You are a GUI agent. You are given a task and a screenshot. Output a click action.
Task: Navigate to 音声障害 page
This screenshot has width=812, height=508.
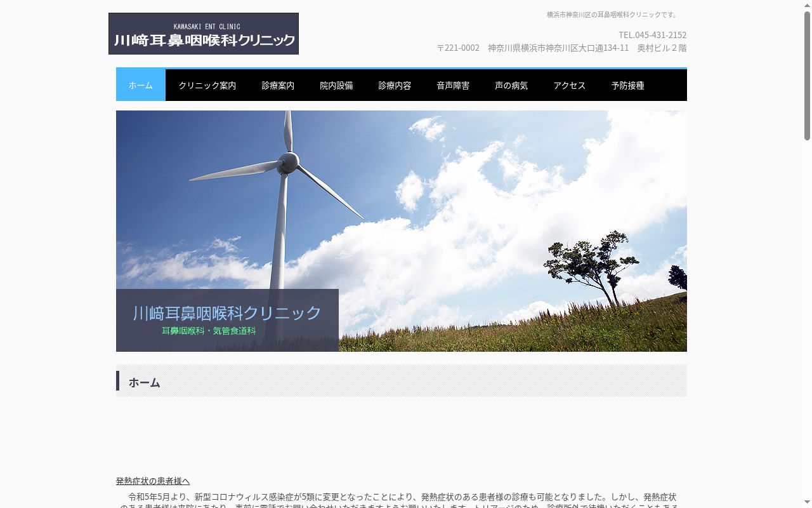coord(453,85)
